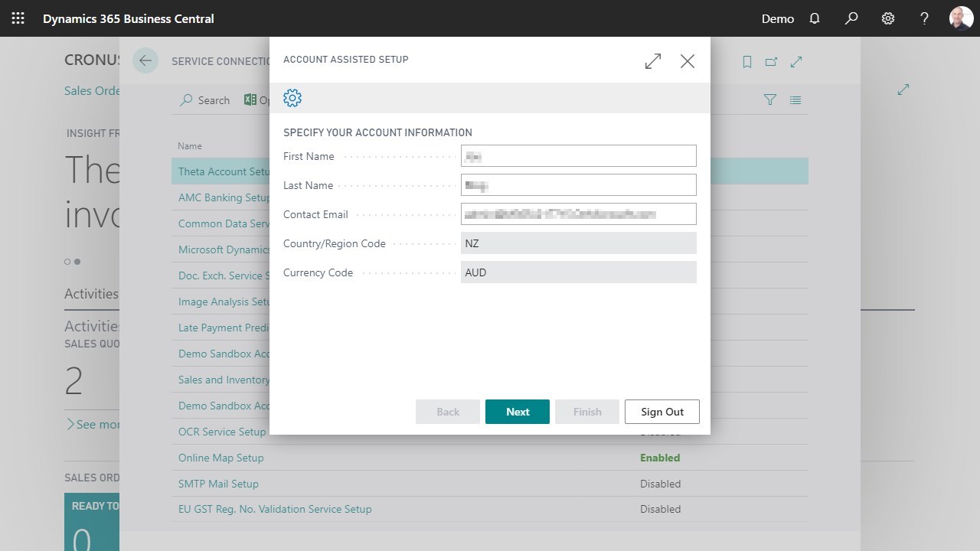
Task: Open Microsoft Dynamics connection row
Action: click(224, 249)
